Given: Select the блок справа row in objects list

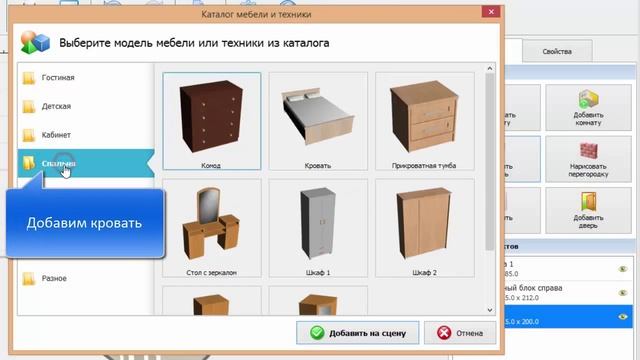Looking at the screenshot, I should (x=569, y=293).
